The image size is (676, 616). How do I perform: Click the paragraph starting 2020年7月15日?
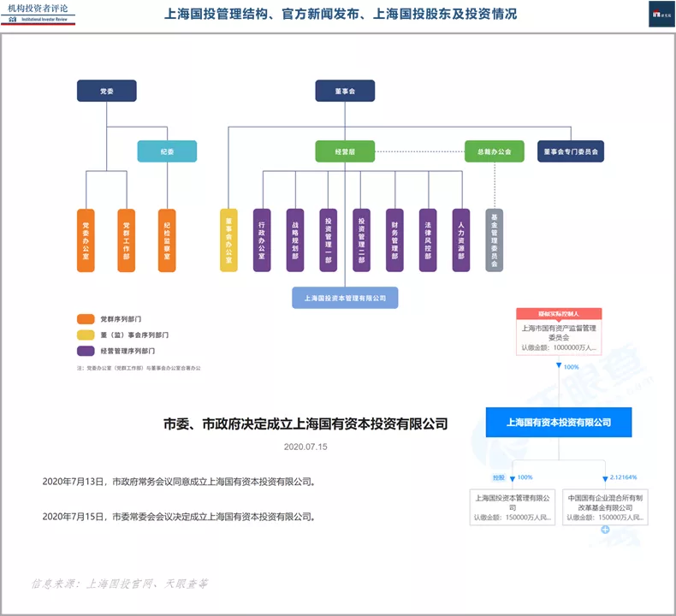179,517
